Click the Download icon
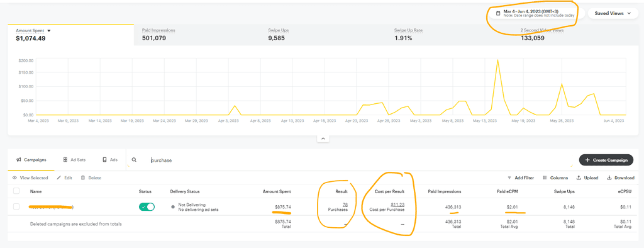644x248 pixels. pyautogui.click(x=609, y=178)
